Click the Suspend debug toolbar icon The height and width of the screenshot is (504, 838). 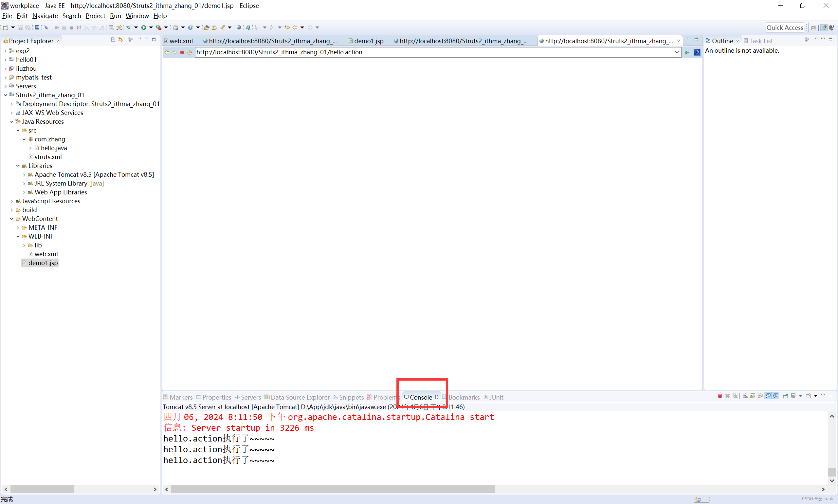click(x=64, y=27)
